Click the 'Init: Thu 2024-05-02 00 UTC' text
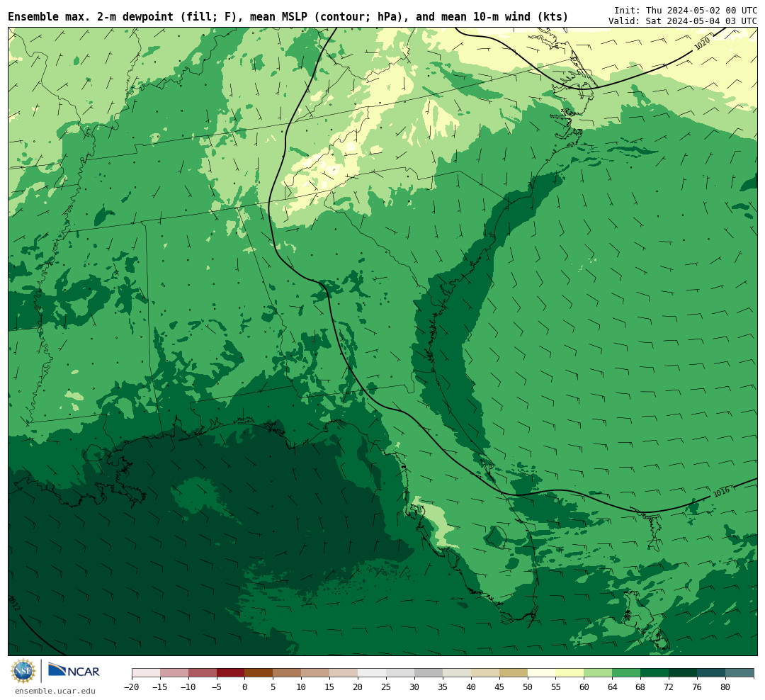This screenshot has width=765, height=700. [686, 10]
